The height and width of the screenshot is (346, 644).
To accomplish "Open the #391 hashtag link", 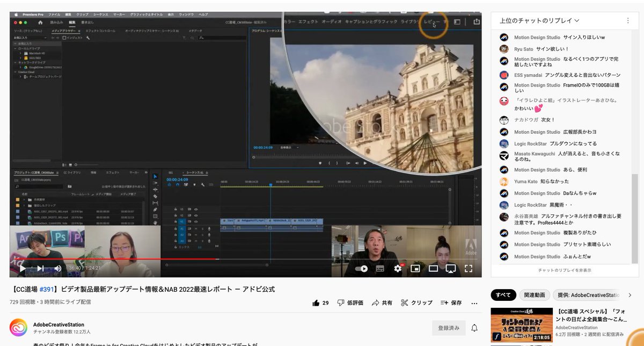I will (47, 289).
